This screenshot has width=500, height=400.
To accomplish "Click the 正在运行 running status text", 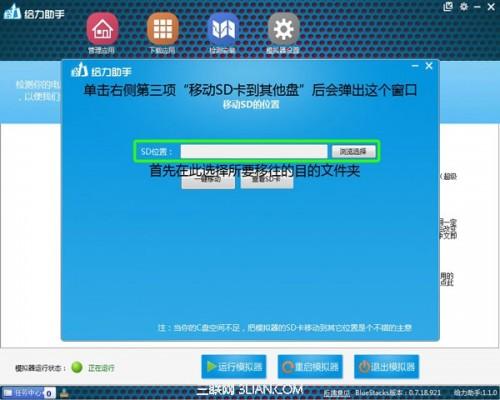I will [101, 368].
